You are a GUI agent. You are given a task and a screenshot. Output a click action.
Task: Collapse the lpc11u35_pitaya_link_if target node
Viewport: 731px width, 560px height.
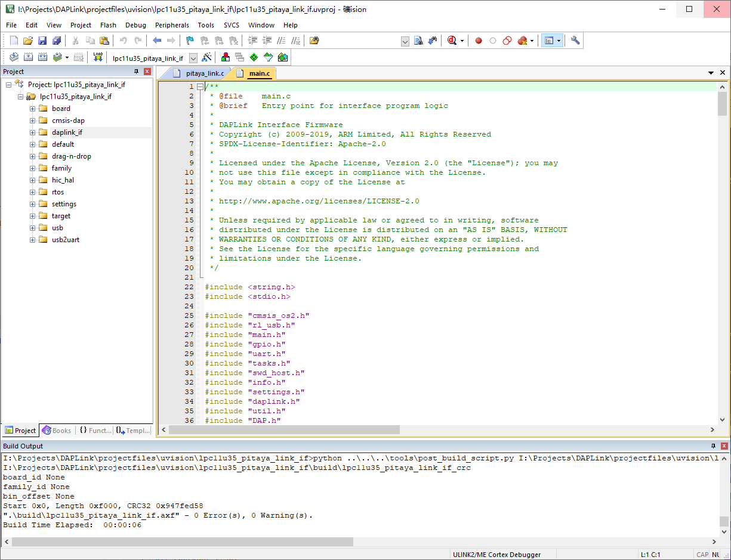pyautogui.click(x=21, y=97)
